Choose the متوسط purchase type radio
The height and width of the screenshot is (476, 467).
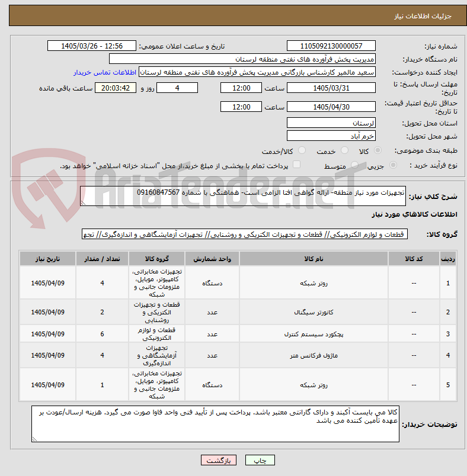pos(354,165)
